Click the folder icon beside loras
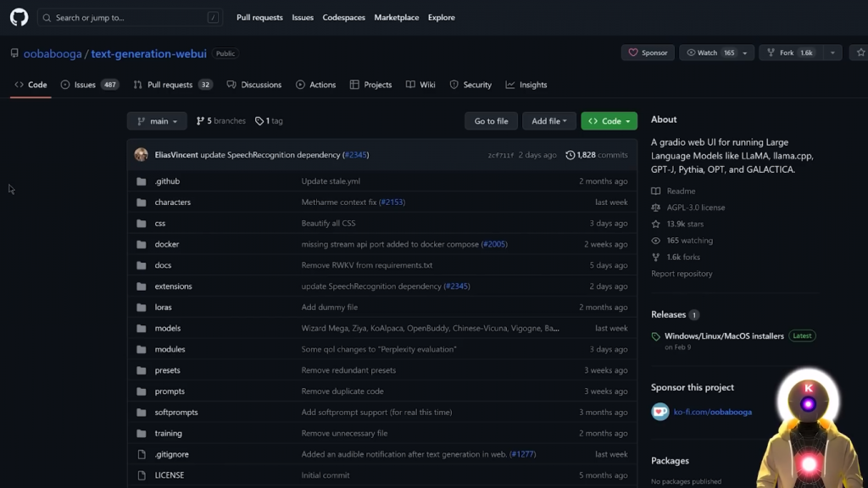Screen dimensions: 868x488 point(142,308)
